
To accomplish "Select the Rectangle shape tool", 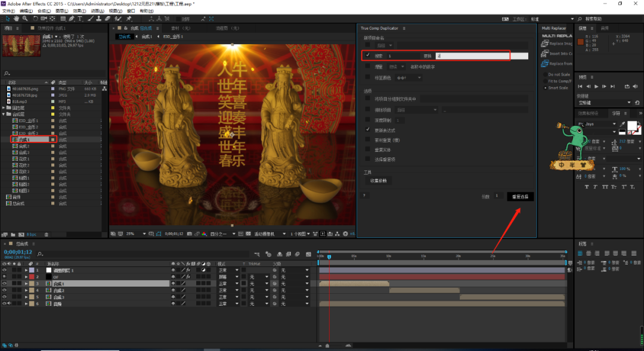I will 63,19.
